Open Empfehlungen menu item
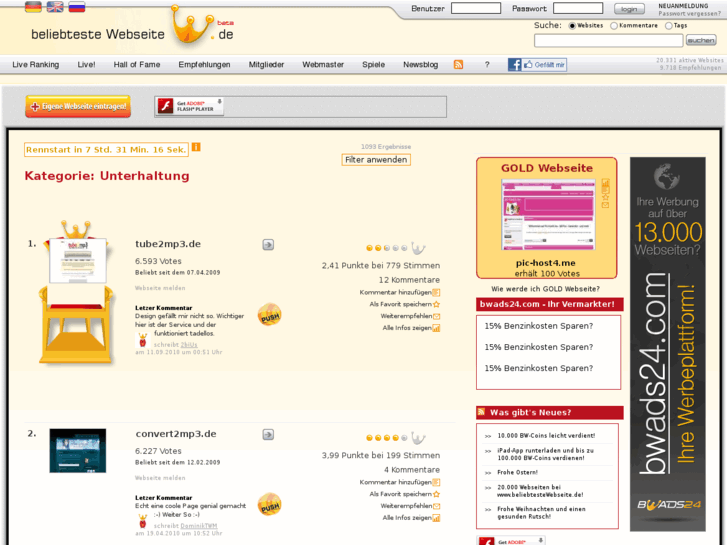727x545 pixels. point(204,64)
